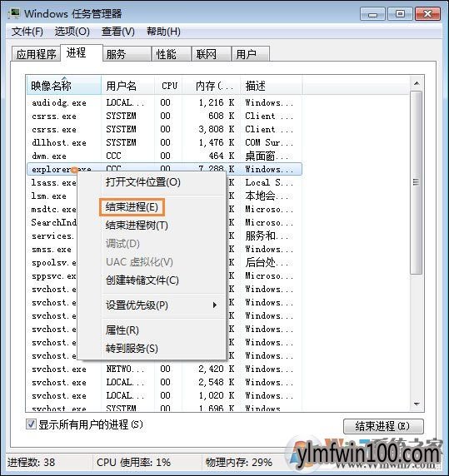
Task: Choose 转到服务(S) in context menu
Action: pyautogui.click(x=152, y=348)
